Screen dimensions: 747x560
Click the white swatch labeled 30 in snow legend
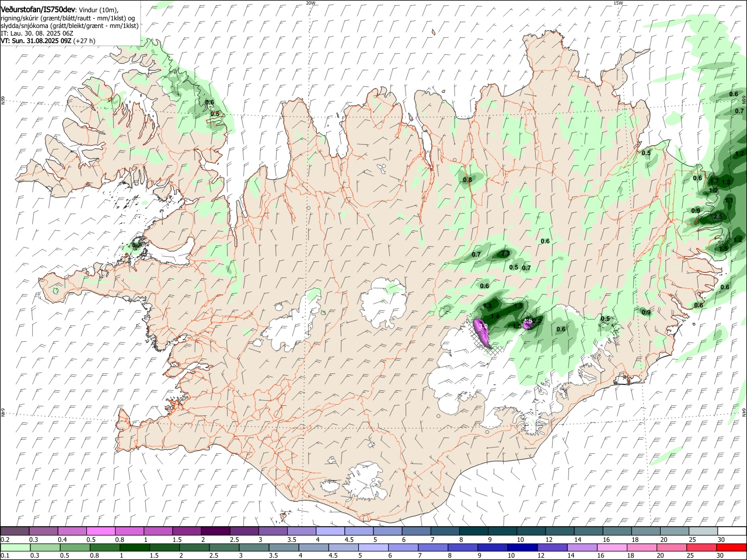point(732,531)
